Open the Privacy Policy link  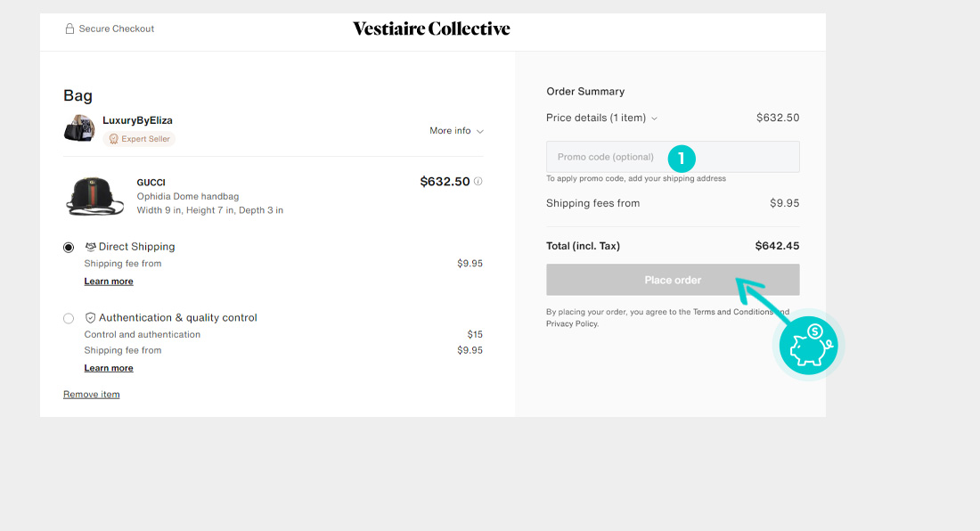[572, 324]
